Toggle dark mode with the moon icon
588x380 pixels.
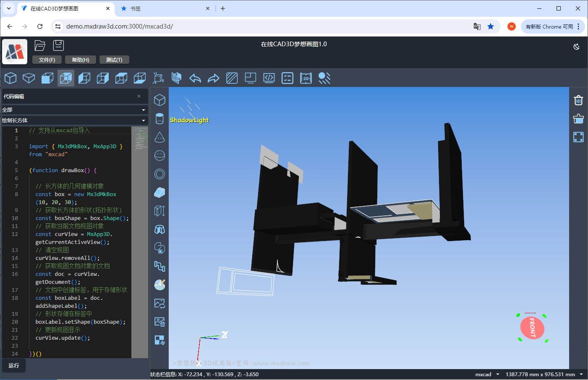tap(577, 47)
